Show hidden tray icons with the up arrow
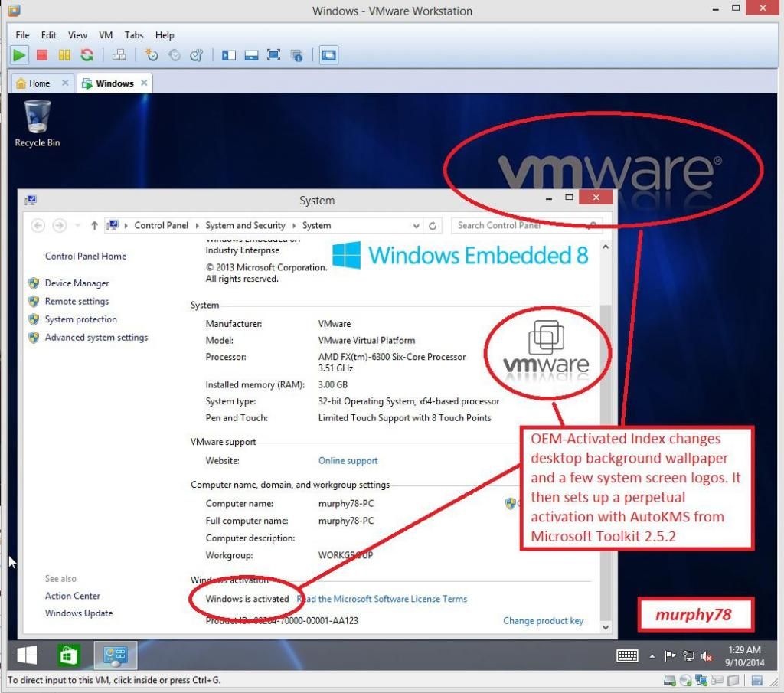 pyautogui.click(x=652, y=656)
